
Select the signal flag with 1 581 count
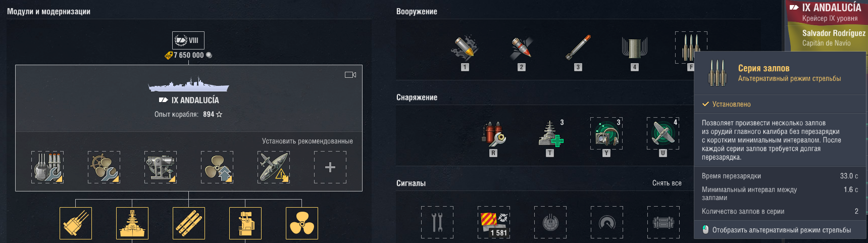click(x=494, y=222)
